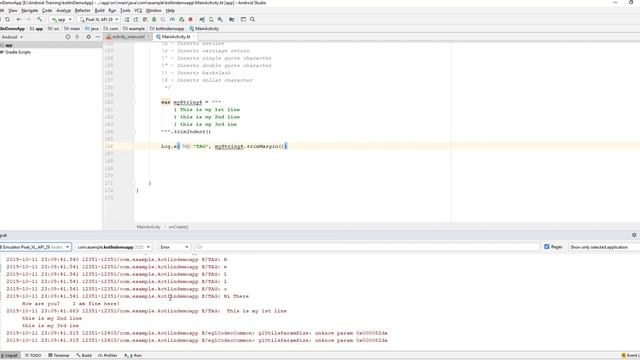The width and height of the screenshot is (640, 360).
Task: Click the log entry 'This is my 1st line'
Action: coord(257,311)
